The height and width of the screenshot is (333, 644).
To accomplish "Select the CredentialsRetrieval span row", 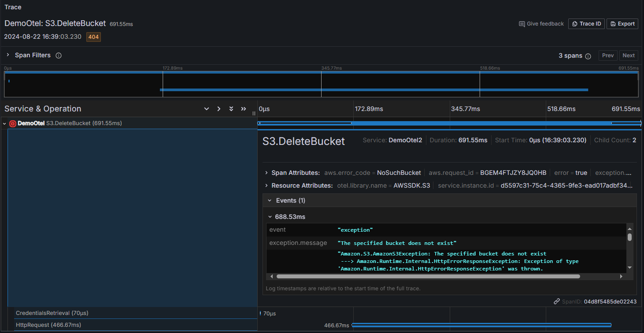I will (x=52, y=313).
